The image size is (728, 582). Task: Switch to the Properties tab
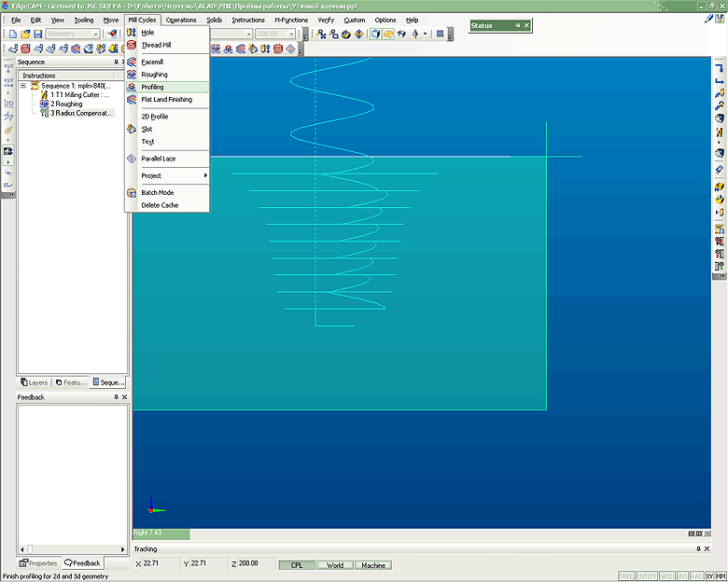pyautogui.click(x=38, y=563)
